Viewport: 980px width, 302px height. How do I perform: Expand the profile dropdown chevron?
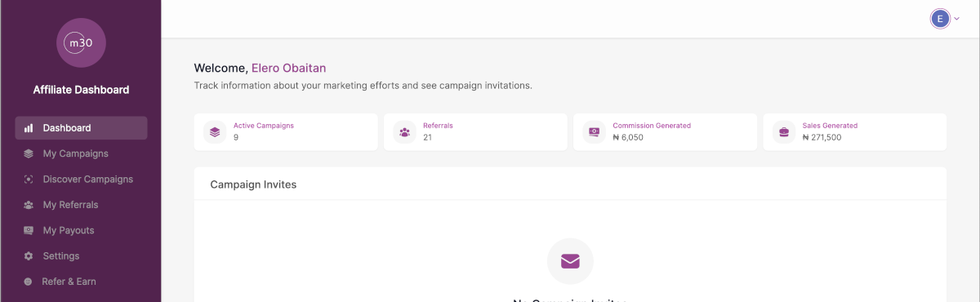(x=956, y=19)
